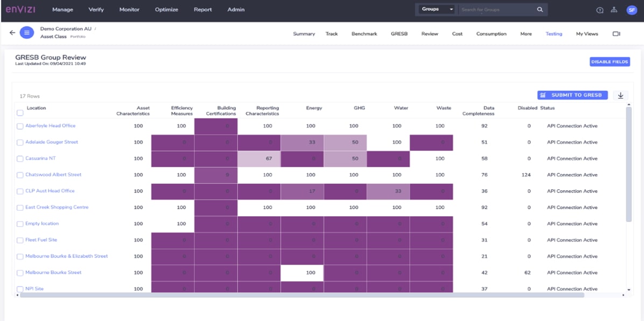Open the More tab dropdown
The height and width of the screenshot is (321, 644).
[x=526, y=34]
